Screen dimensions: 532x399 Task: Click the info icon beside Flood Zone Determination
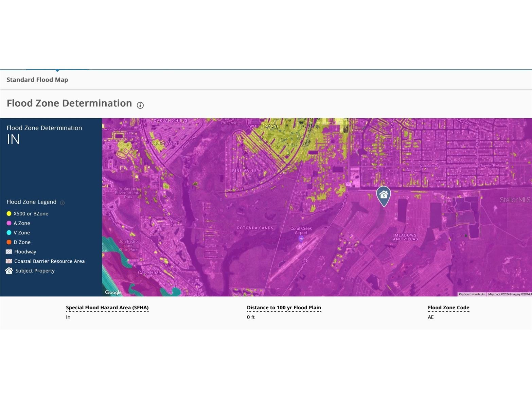[x=140, y=105]
